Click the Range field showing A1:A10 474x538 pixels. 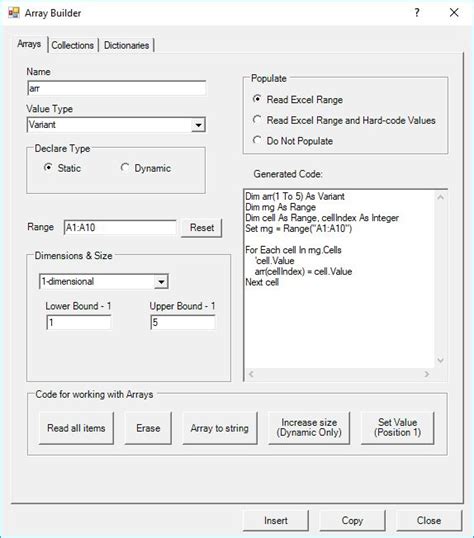pyautogui.click(x=120, y=227)
